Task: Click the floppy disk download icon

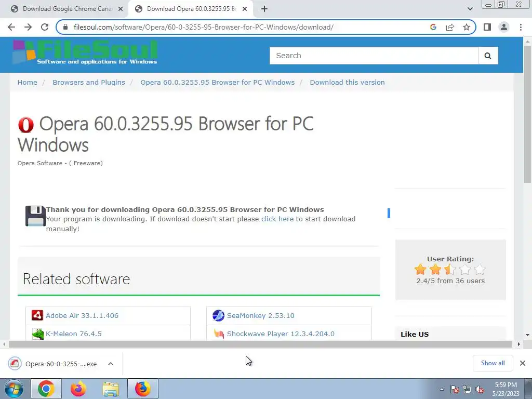Action: tap(35, 216)
